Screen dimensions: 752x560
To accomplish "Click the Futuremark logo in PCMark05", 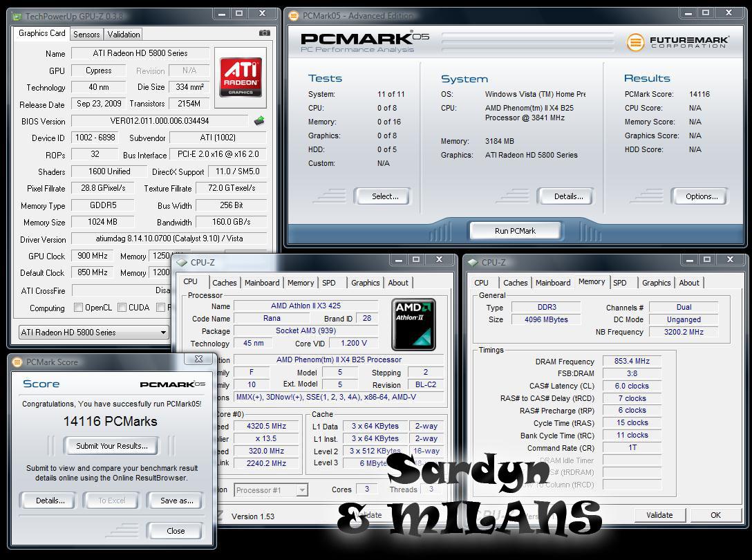I will 677,42.
